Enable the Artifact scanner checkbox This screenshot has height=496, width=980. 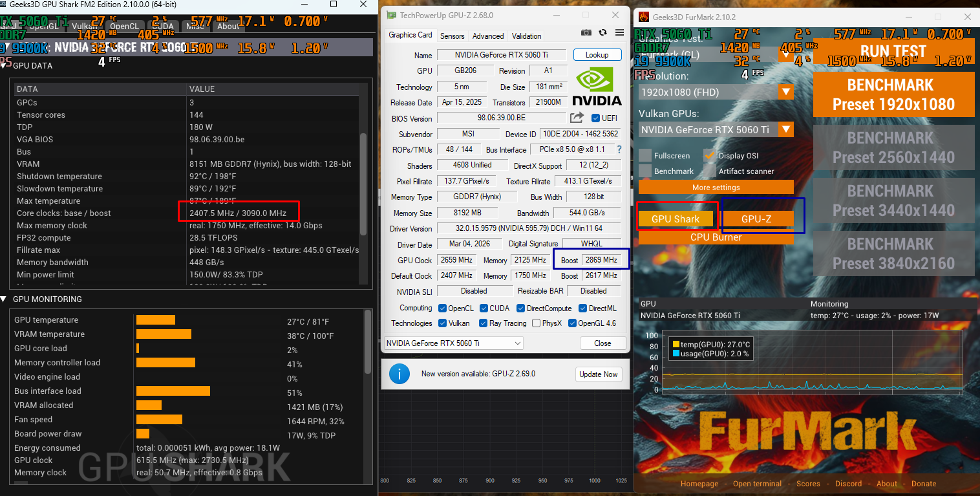pyautogui.click(x=709, y=171)
